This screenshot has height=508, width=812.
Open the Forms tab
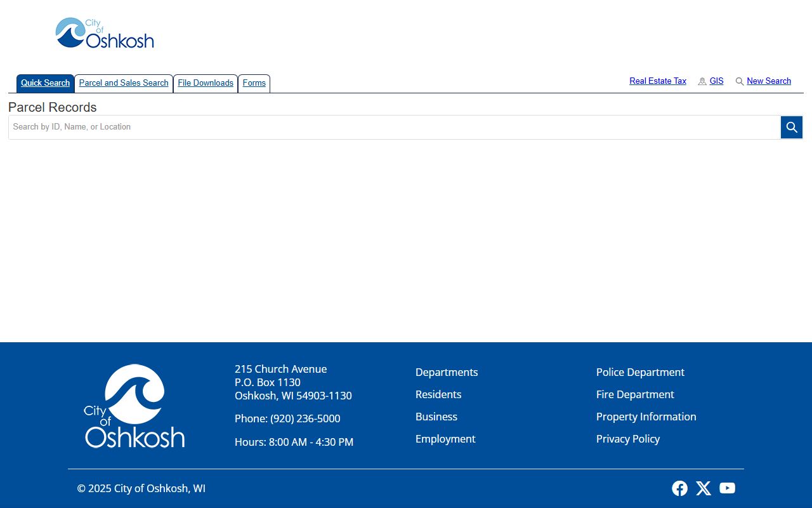254,83
